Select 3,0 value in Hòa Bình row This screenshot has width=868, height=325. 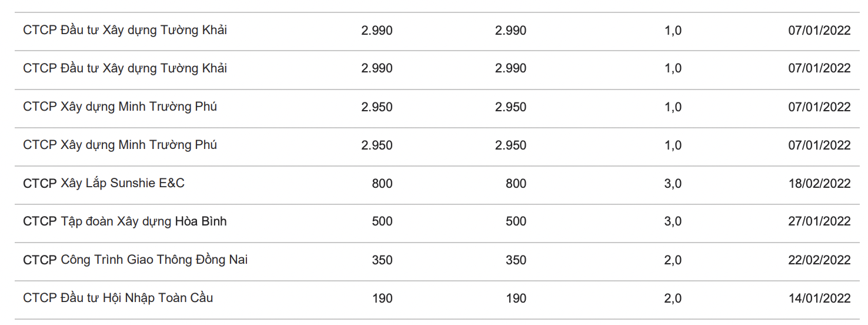[672, 221]
